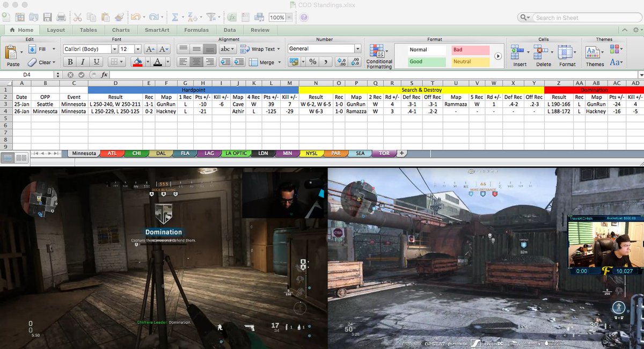Click the Copy icon in toolbar
Image resolution: width=644 pixels, height=349 pixels.
tap(92, 17)
